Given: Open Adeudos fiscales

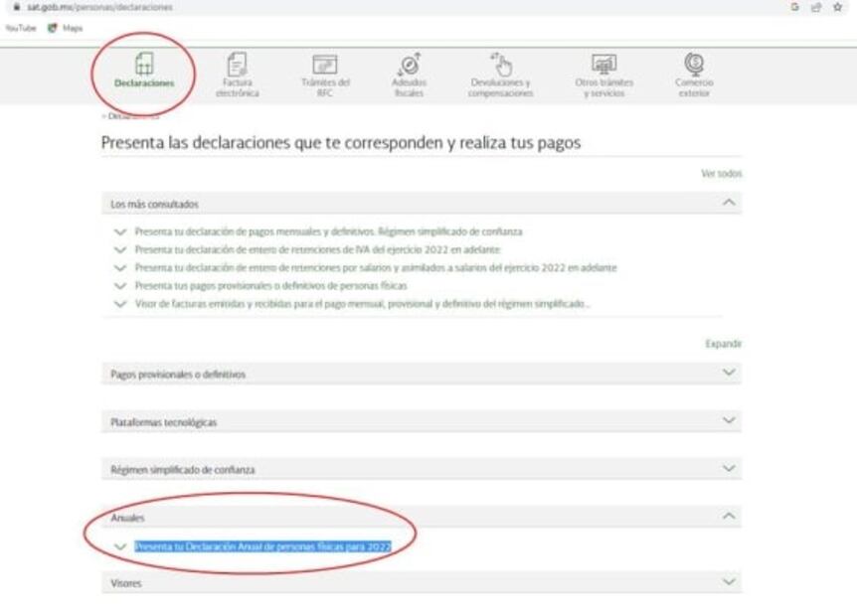Looking at the screenshot, I should (408, 70).
